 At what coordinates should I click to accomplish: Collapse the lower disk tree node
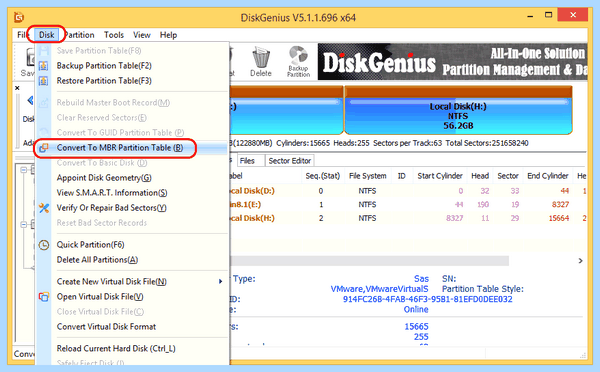pyautogui.click(x=24, y=225)
